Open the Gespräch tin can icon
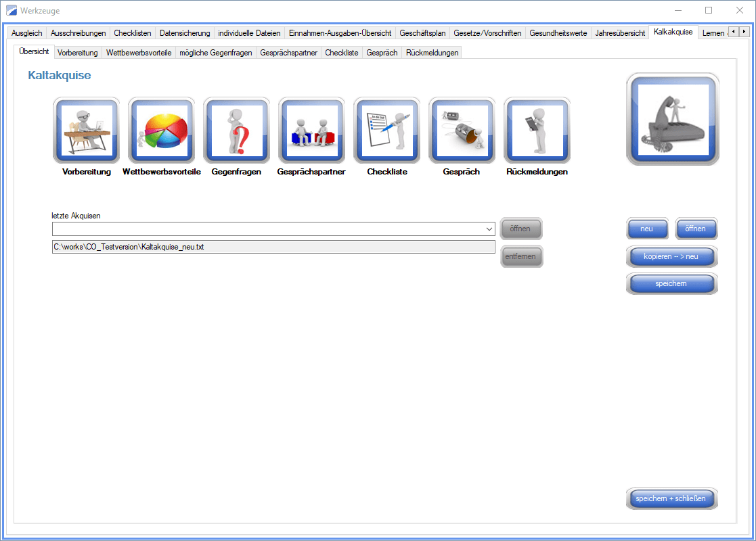This screenshot has width=756, height=541. (462, 130)
